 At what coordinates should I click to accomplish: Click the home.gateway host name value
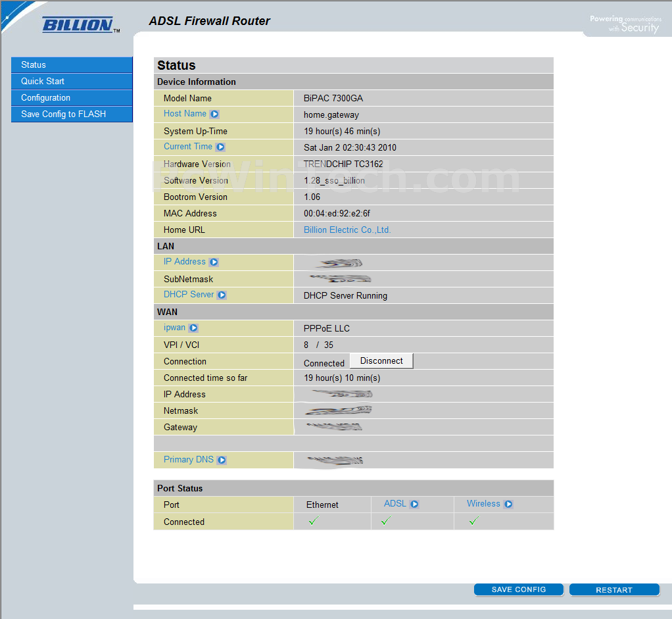331,115
